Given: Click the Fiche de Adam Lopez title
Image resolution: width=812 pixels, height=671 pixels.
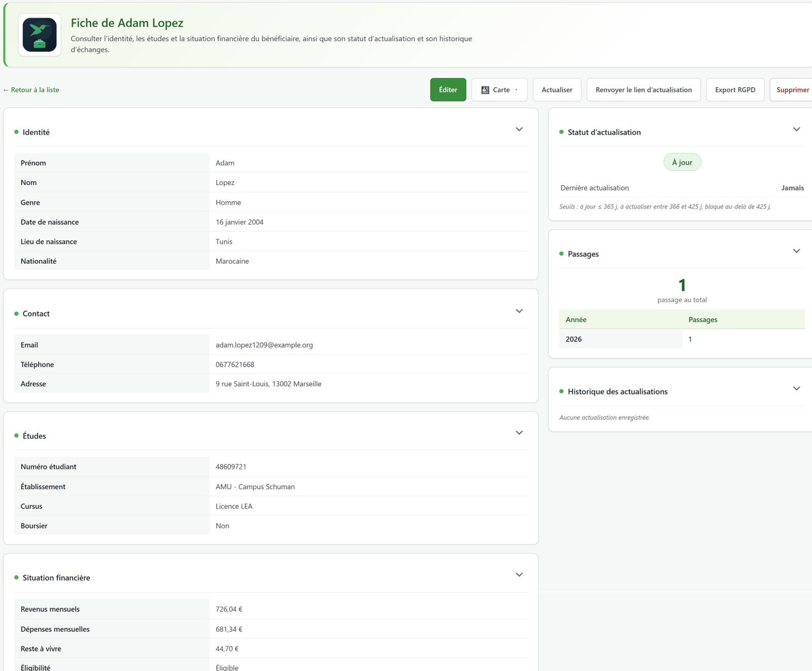Looking at the screenshot, I should pyautogui.click(x=127, y=23).
